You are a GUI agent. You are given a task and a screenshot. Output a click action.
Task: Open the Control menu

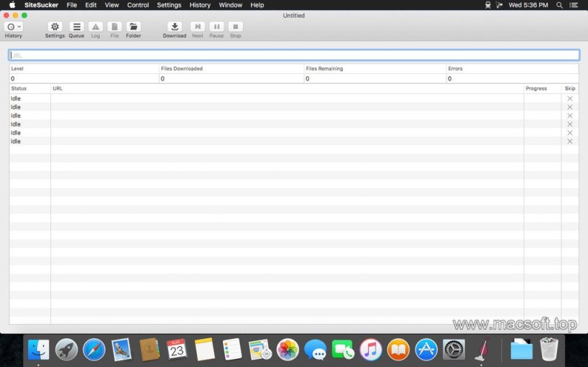coord(138,5)
